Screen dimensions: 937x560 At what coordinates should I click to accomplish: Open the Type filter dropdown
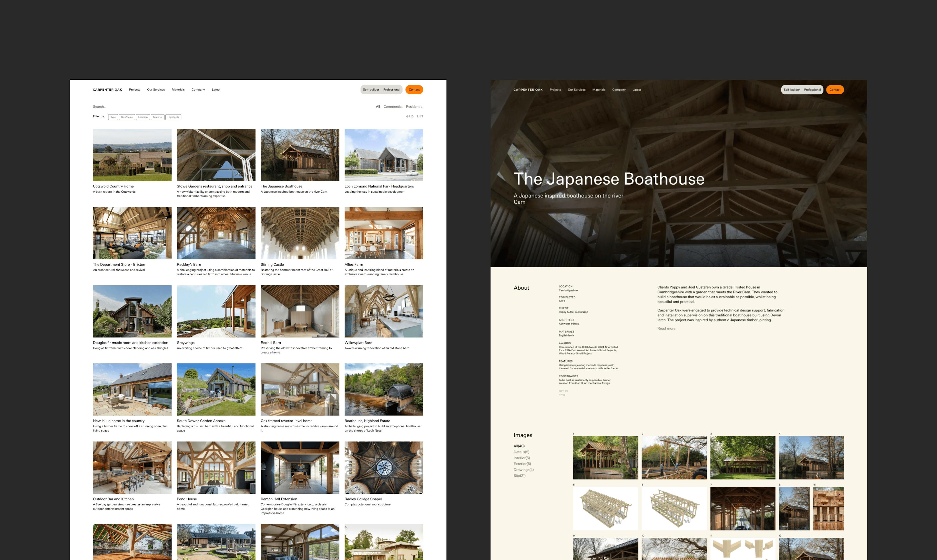tap(113, 117)
